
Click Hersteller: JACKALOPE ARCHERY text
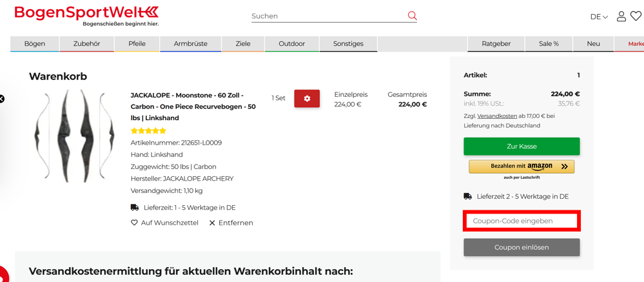point(182,179)
